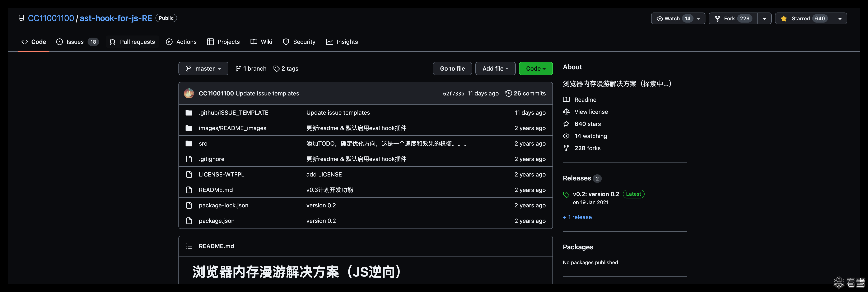Open the v0.3计划开发功能 commit message

pyautogui.click(x=330, y=190)
